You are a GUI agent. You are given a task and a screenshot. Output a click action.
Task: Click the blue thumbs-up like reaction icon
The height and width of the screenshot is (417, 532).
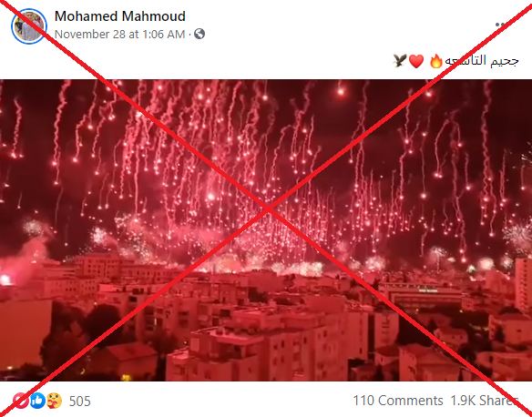(x=37, y=401)
